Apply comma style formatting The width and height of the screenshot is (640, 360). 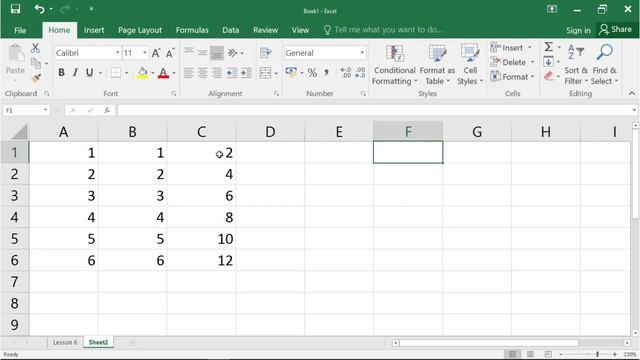click(x=326, y=73)
